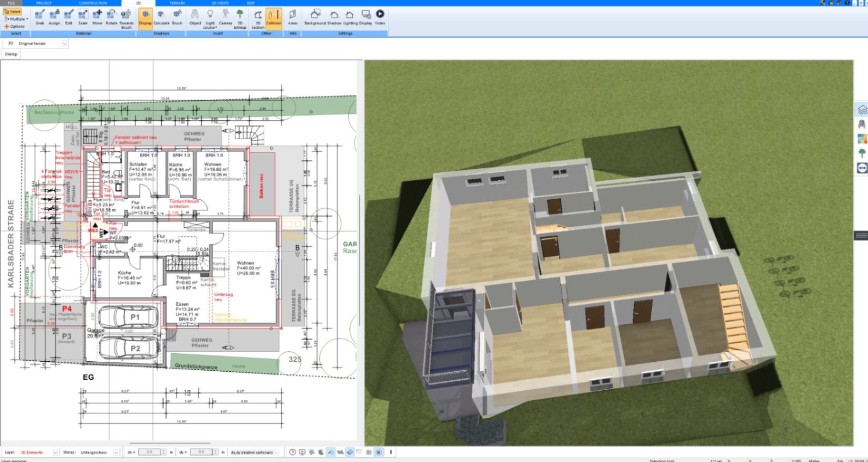868x462 pixels.
Task: Click the Towards Brush tool
Action: coord(126,18)
